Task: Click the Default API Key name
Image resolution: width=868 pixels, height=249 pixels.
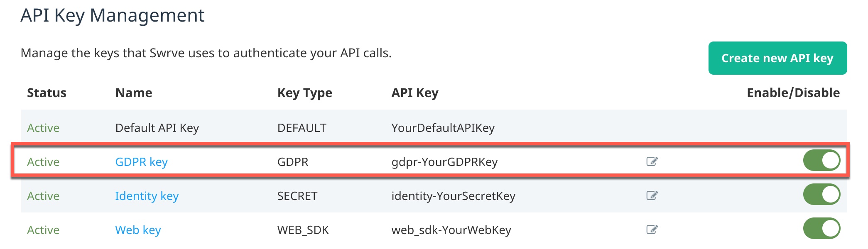Action: pos(157,128)
